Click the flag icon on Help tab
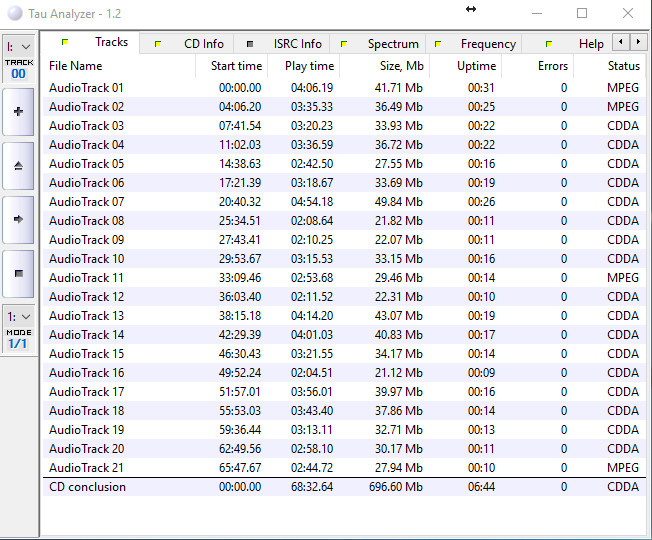652x540 pixels. click(549, 44)
